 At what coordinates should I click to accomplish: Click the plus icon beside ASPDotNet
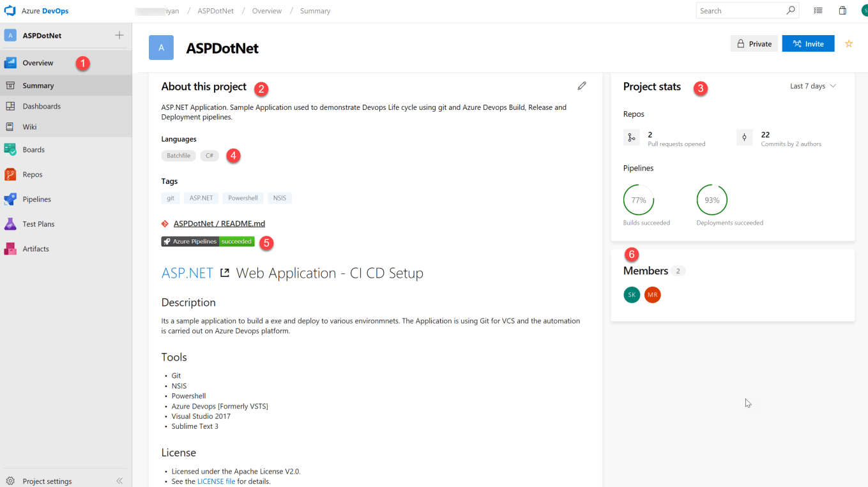pos(119,35)
